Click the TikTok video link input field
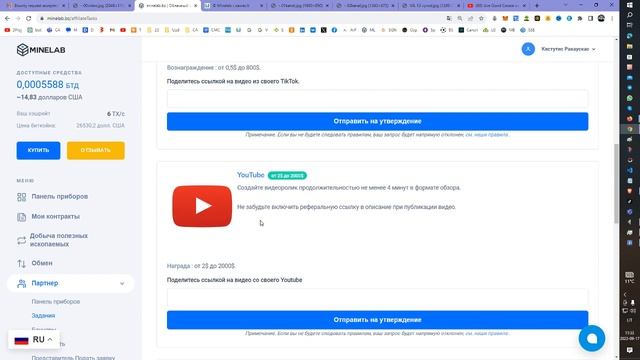Viewport: 640px width, 360px height. click(378, 99)
